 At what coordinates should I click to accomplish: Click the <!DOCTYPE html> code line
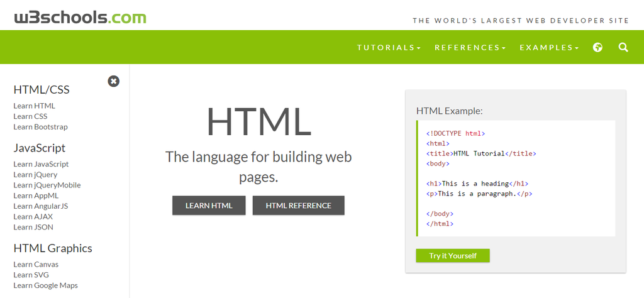point(456,134)
